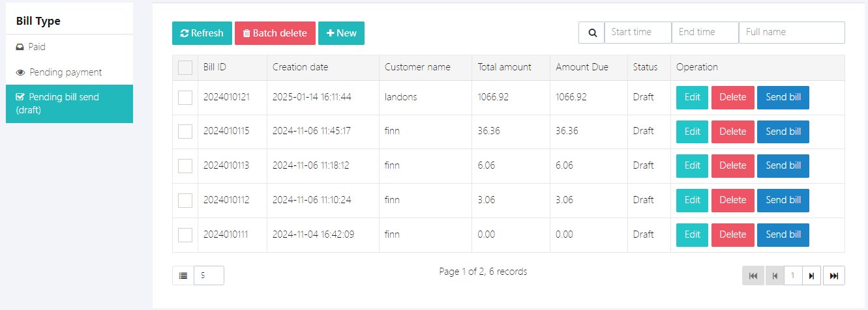Go to the next page arrow
This screenshot has width=868, height=310.
811,275
